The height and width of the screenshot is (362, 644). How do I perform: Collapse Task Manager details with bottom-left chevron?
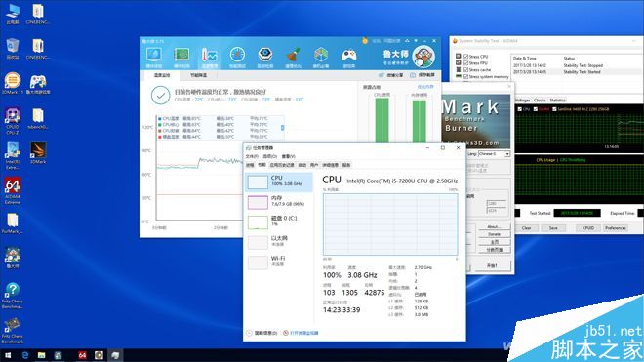(x=249, y=333)
